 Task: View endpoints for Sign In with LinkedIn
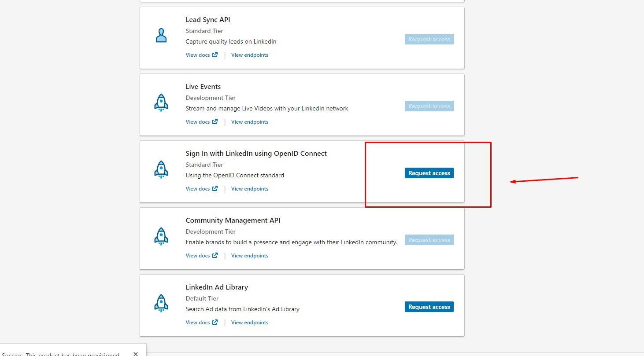click(250, 189)
